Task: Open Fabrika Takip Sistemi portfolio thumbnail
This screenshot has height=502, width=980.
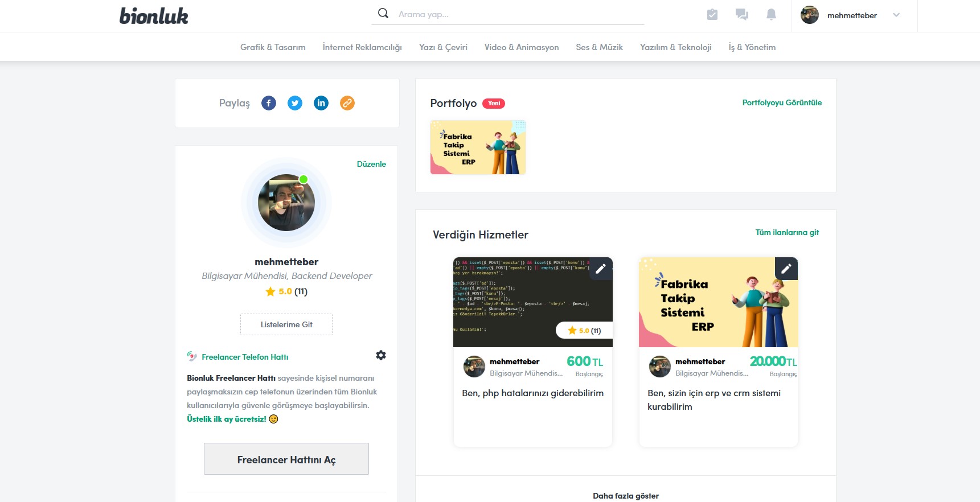Action: (478, 147)
